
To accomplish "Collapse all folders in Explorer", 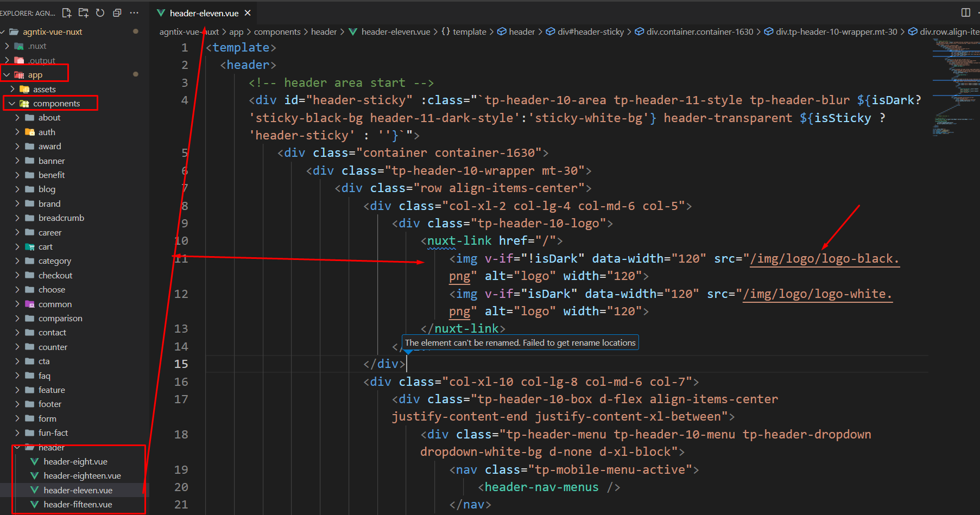I will (117, 12).
